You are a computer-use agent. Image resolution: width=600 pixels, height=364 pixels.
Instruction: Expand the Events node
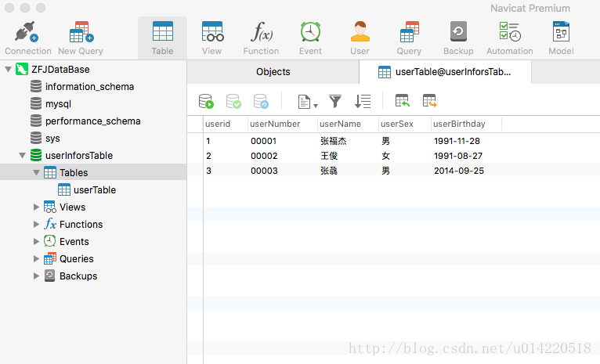pyautogui.click(x=36, y=242)
